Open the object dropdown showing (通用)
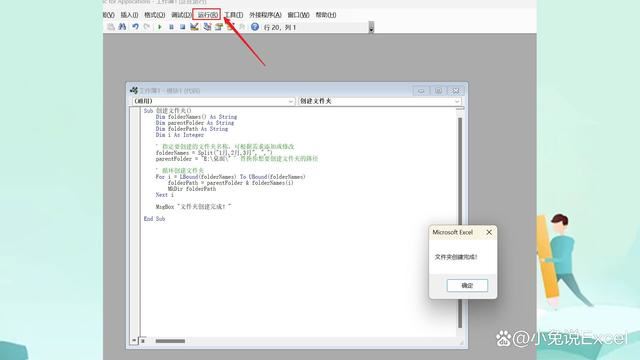The image size is (640, 360). coord(213,101)
